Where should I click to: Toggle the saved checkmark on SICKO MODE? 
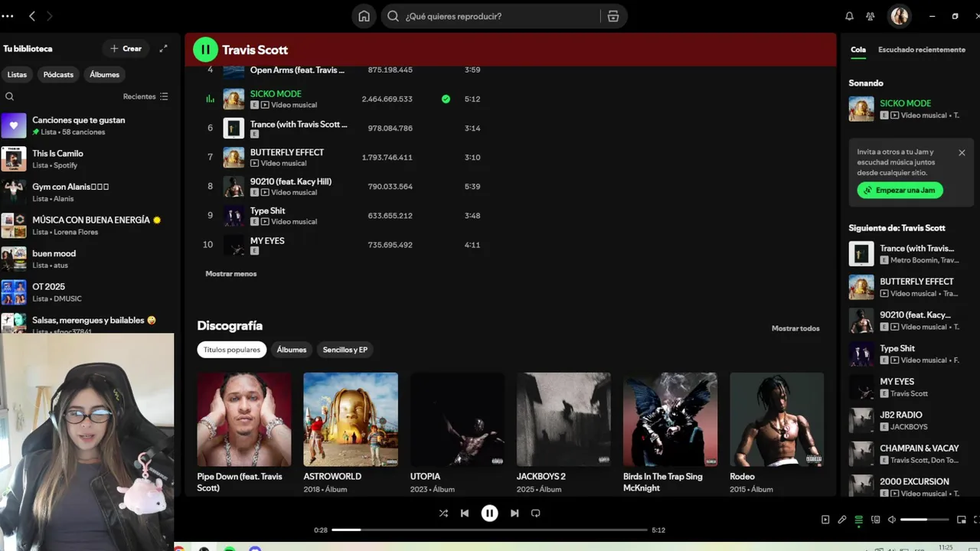pos(446,99)
